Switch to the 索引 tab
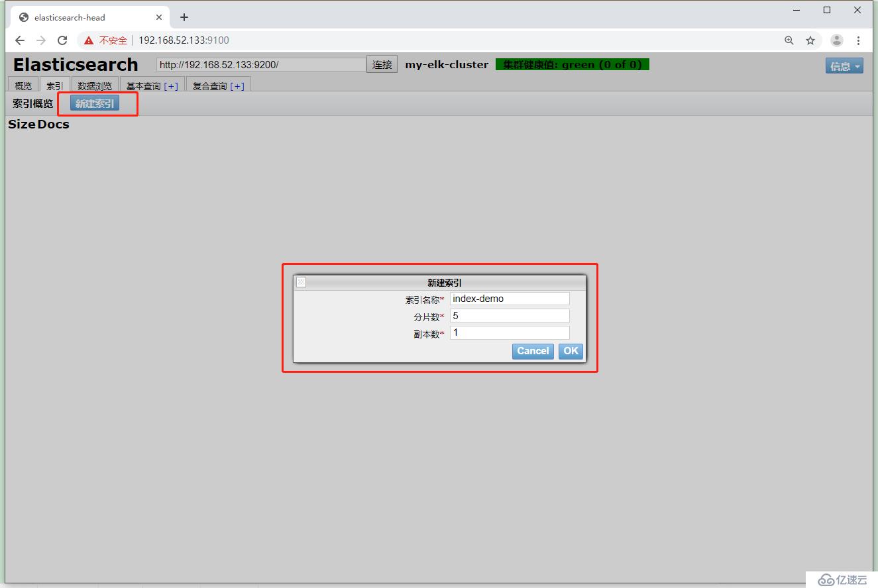The image size is (878, 588). 55,85
